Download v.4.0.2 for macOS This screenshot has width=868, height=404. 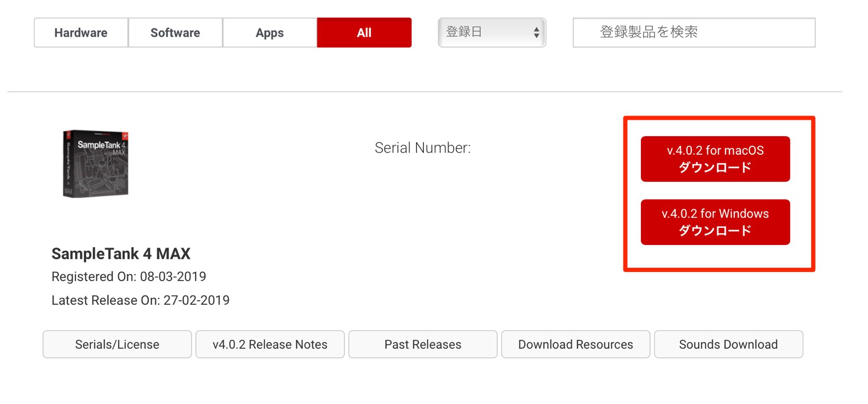point(715,159)
